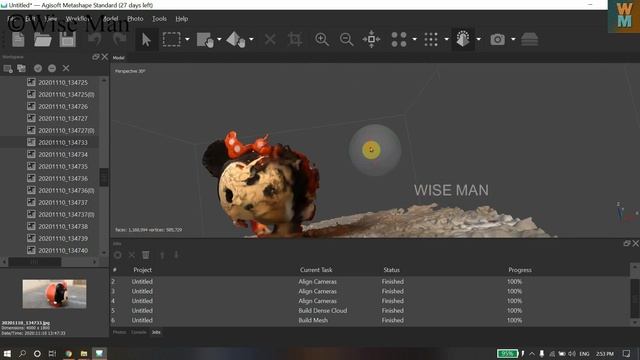
Task: Click Disable Cameras minus icon in Workspace
Action: tap(52, 69)
